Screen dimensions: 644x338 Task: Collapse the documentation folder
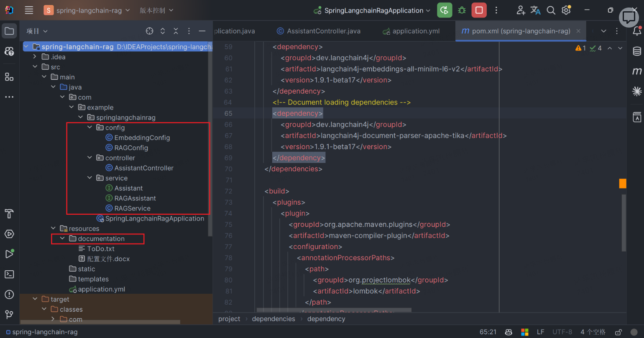[62, 239]
